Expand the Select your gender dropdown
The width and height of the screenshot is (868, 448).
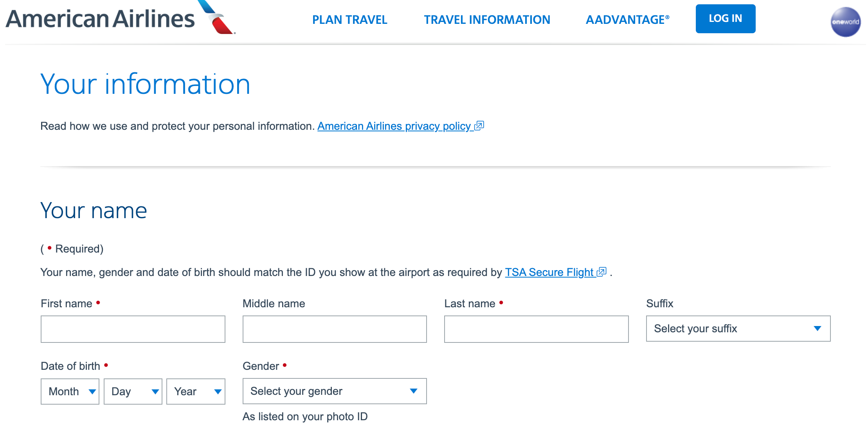pos(334,391)
